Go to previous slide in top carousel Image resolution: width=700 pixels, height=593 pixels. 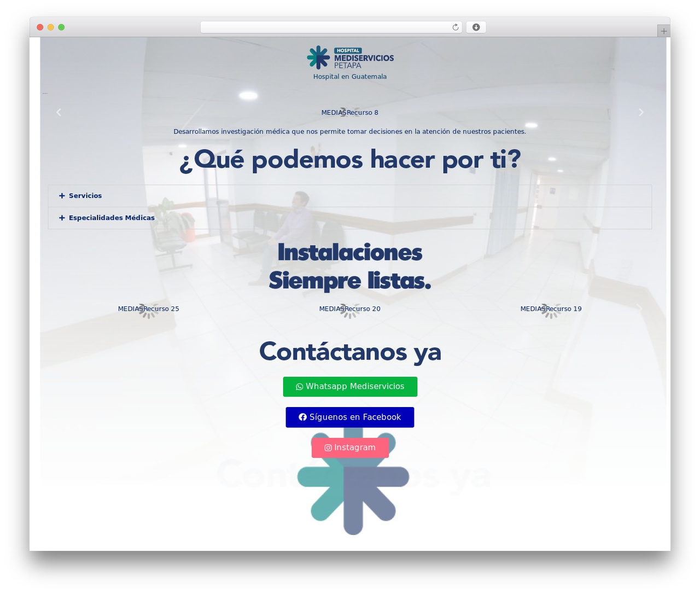pyautogui.click(x=59, y=112)
